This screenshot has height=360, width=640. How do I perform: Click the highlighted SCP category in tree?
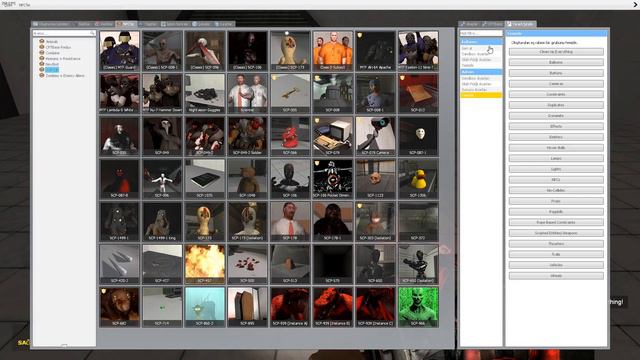coord(52,70)
